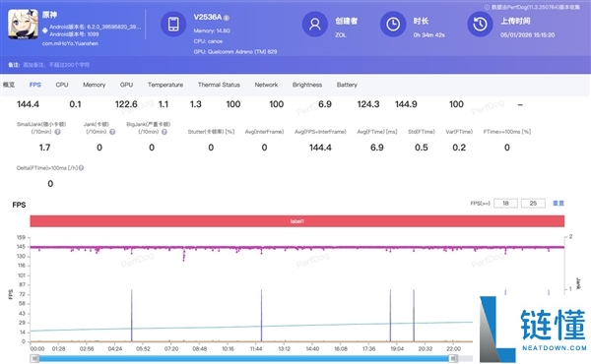Switch to the GPU tab

pos(126,85)
